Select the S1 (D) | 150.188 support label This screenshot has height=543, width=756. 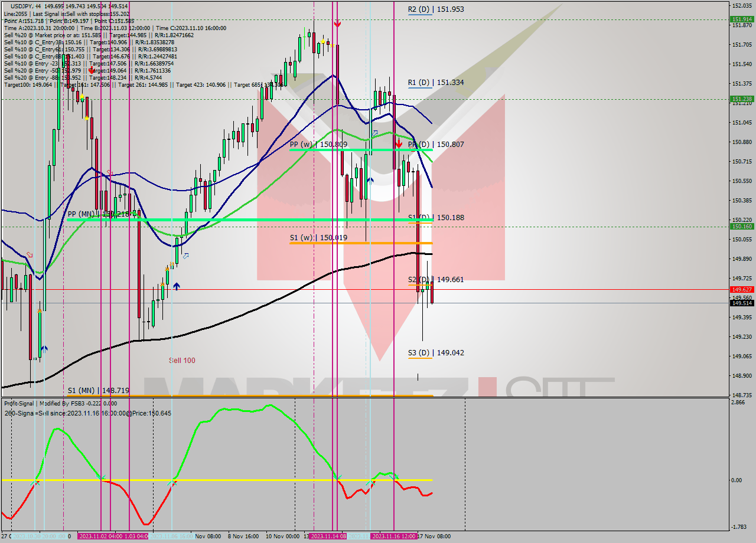pyautogui.click(x=436, y=217)
